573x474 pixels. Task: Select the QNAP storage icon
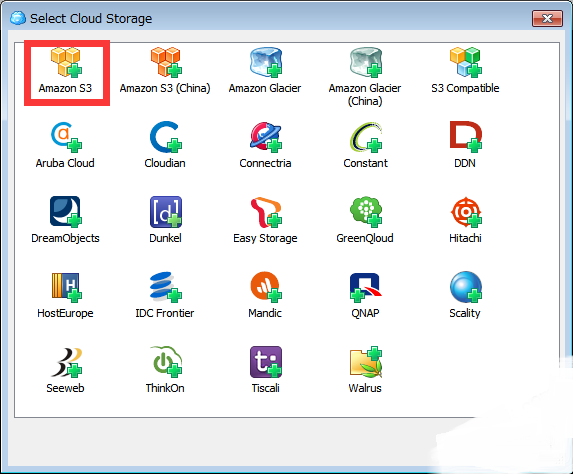[366, 287]
